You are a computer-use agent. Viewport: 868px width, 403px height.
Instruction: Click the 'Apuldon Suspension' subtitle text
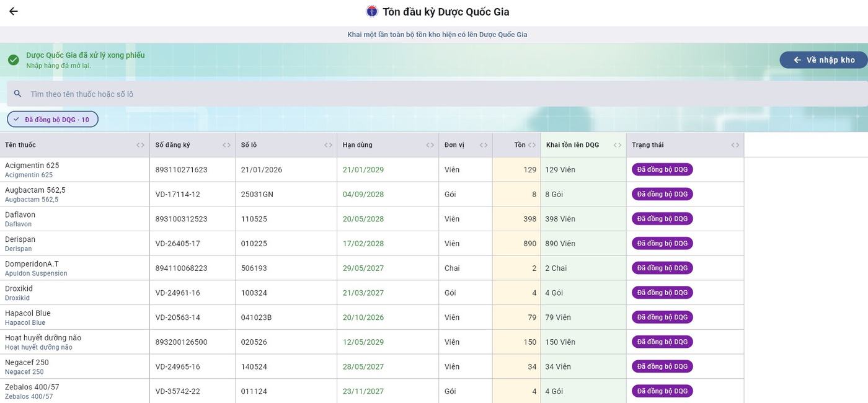[36, 273]
